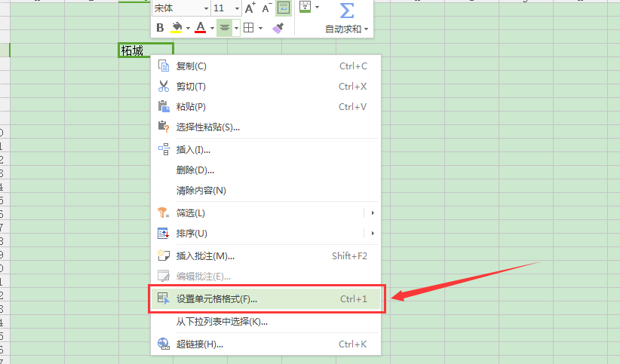Click the scissors icon beside 剪切
The height and width of the screenshot is (364, 620).
point(164,87)
